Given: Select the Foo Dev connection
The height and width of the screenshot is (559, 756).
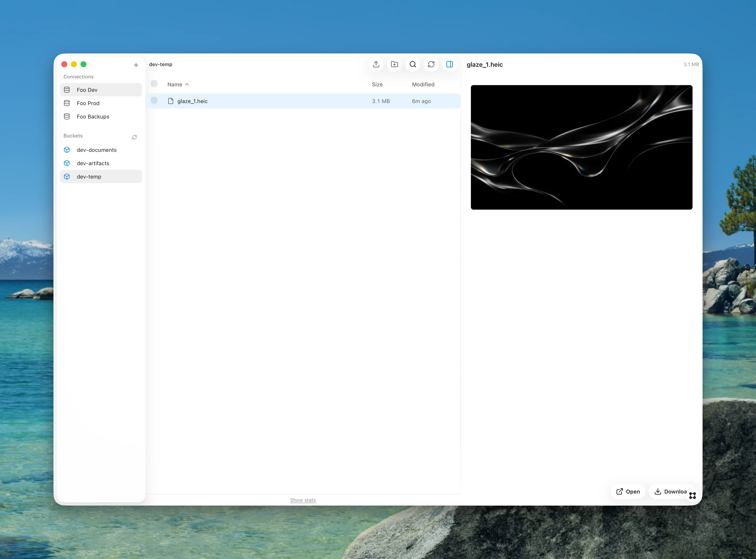Looking at the screenshot, I should click(101, 90).
